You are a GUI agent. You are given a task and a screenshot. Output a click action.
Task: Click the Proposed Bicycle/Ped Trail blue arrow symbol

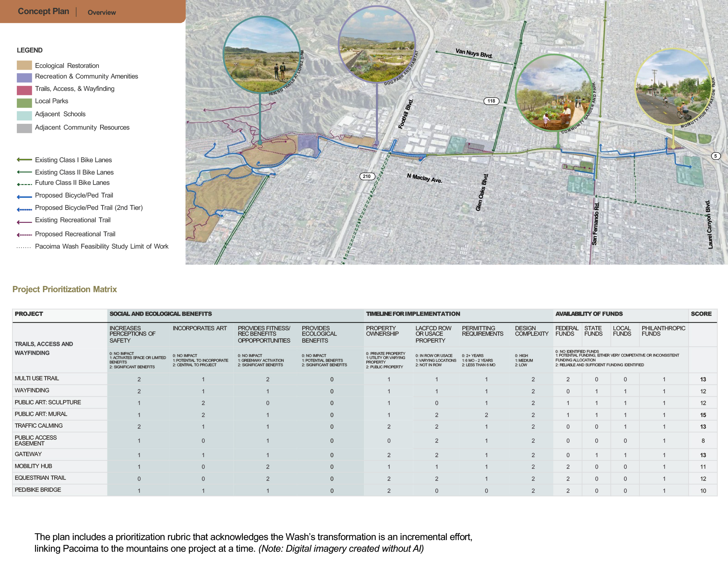(24, 196)
